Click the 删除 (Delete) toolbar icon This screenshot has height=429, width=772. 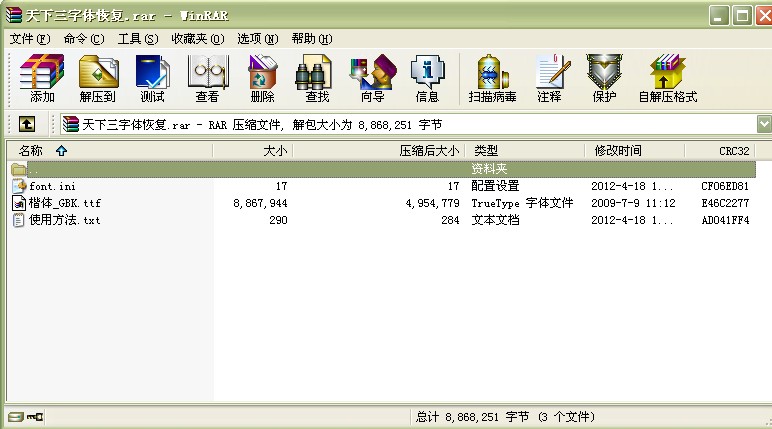[x=262, y=78]
